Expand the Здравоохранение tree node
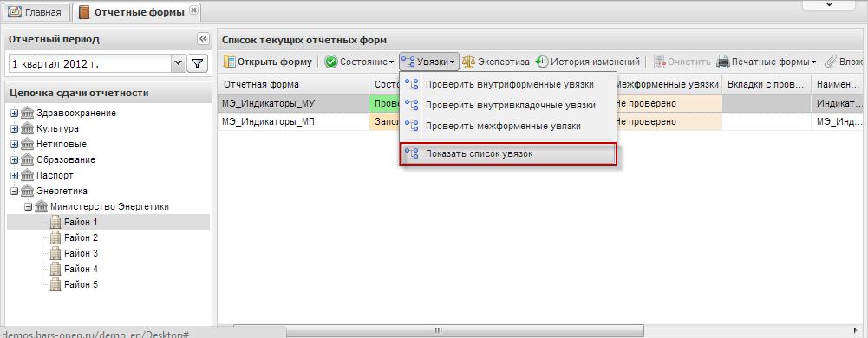 (x=15, y=114)
